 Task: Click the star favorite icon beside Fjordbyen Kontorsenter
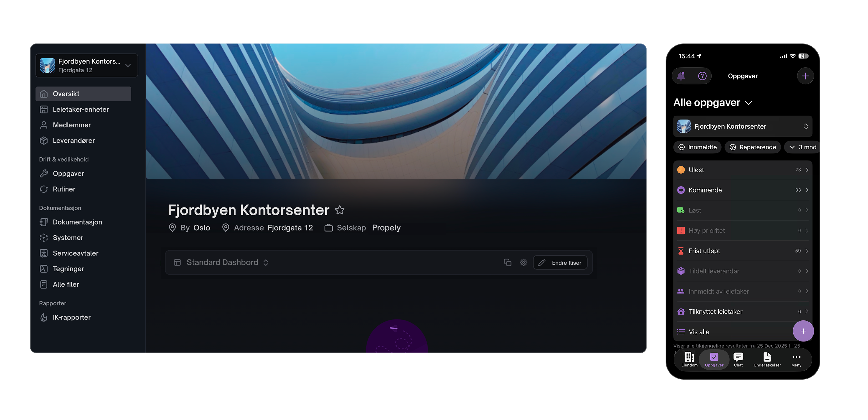[340, 210]
